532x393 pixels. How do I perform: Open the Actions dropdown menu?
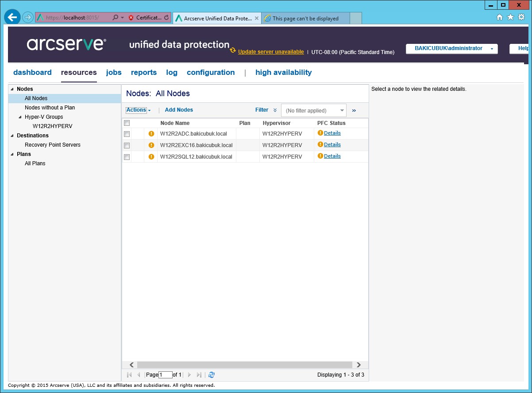tap(139, 110)
